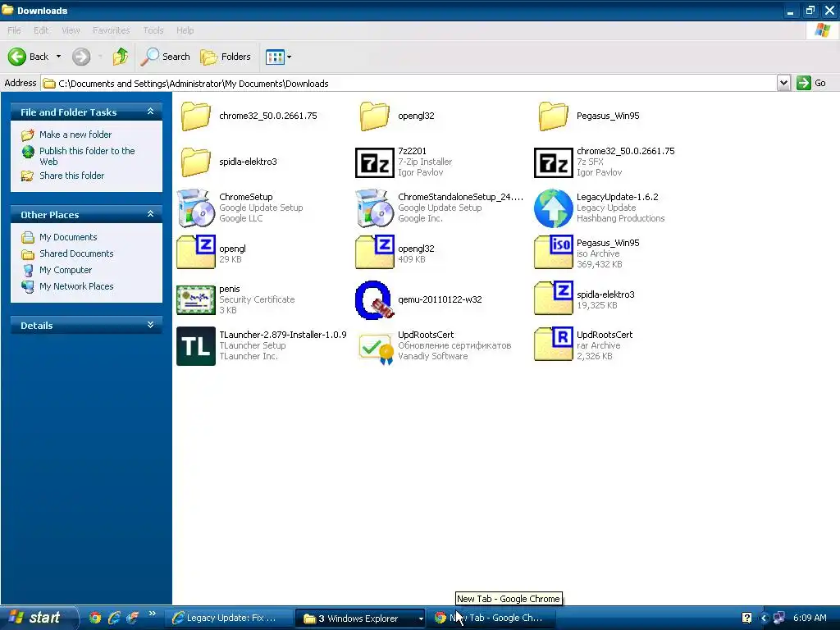Collapse the File and Folder Tasks panel

pyautogui.click(x=151, y=112)
